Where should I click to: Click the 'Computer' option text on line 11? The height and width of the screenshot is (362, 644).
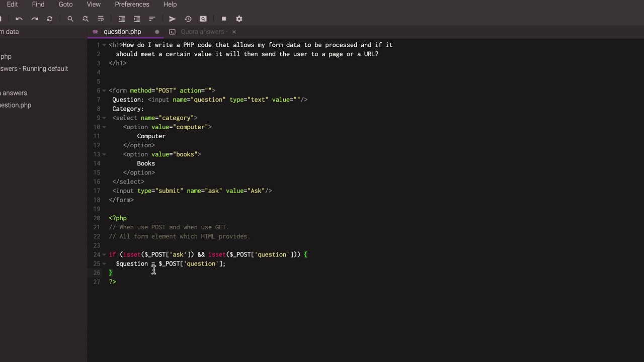151,136
